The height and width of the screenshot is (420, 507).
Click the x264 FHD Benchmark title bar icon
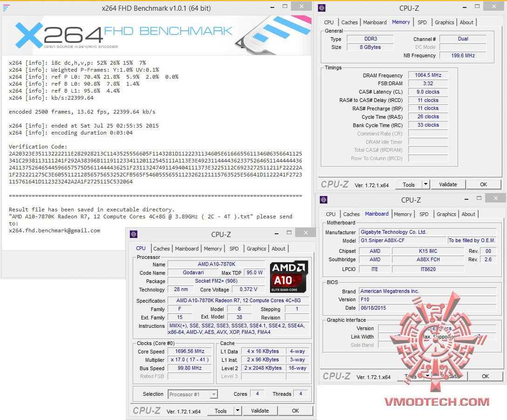7,8
